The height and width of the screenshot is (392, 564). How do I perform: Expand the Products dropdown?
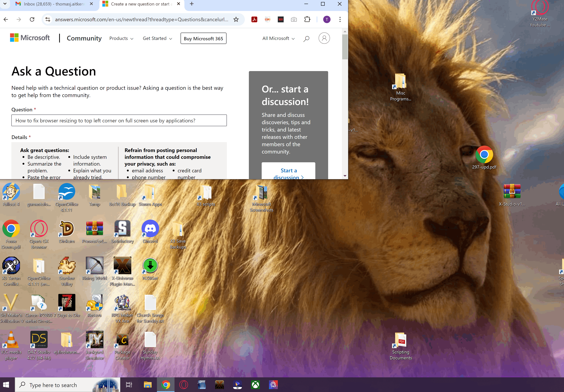point(121,38)
